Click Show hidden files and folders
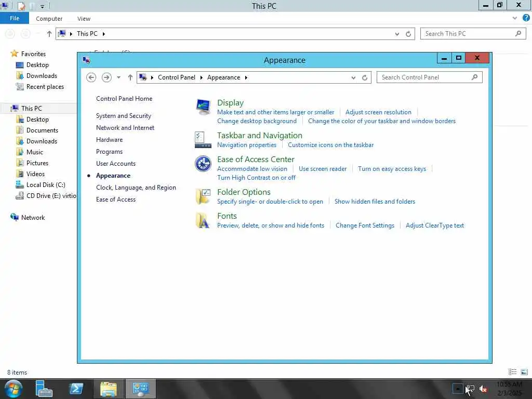The width and height of the screenshot is (532, 399). point(375,202)
